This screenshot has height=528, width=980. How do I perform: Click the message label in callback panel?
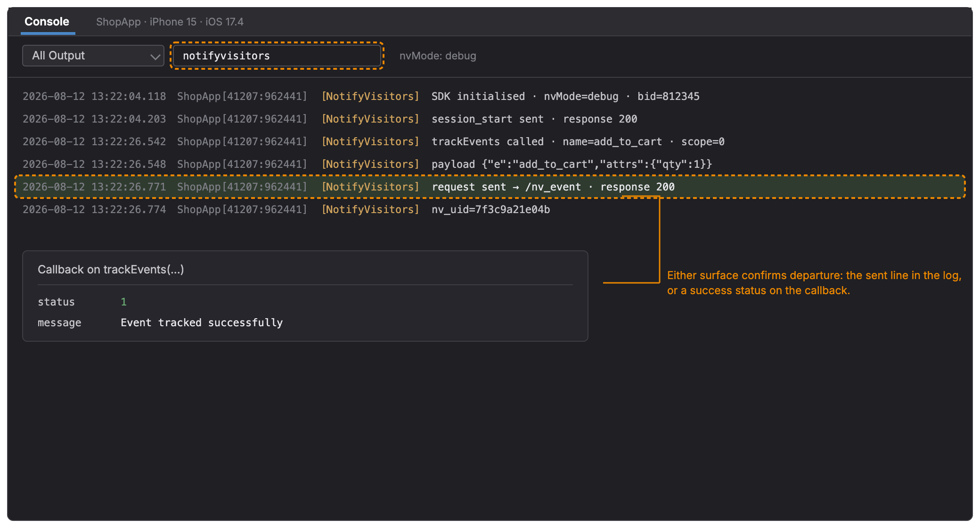(x=59, y=322)
